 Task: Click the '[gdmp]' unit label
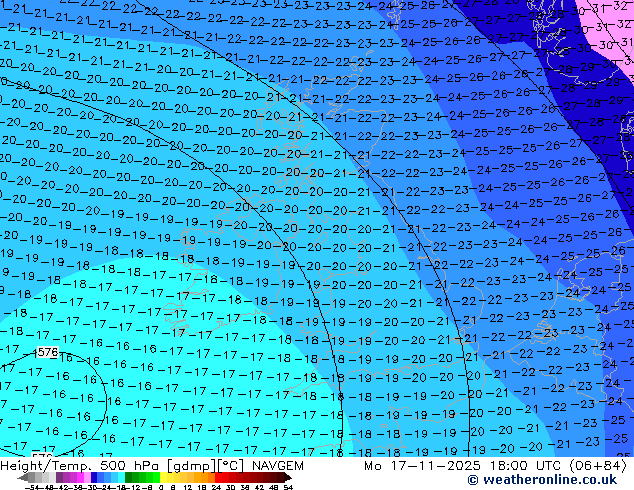tap(192, 466)
